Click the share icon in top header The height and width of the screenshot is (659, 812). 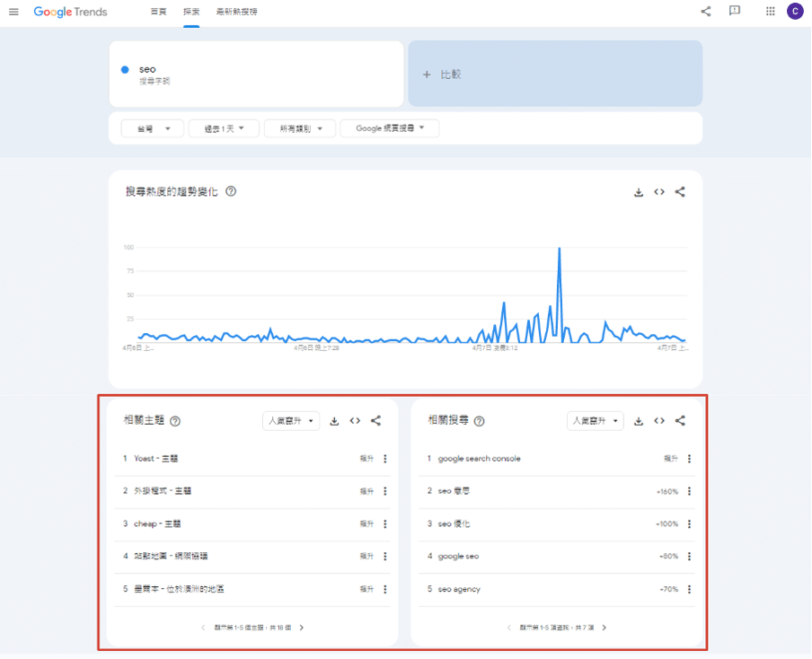(706, 11)
